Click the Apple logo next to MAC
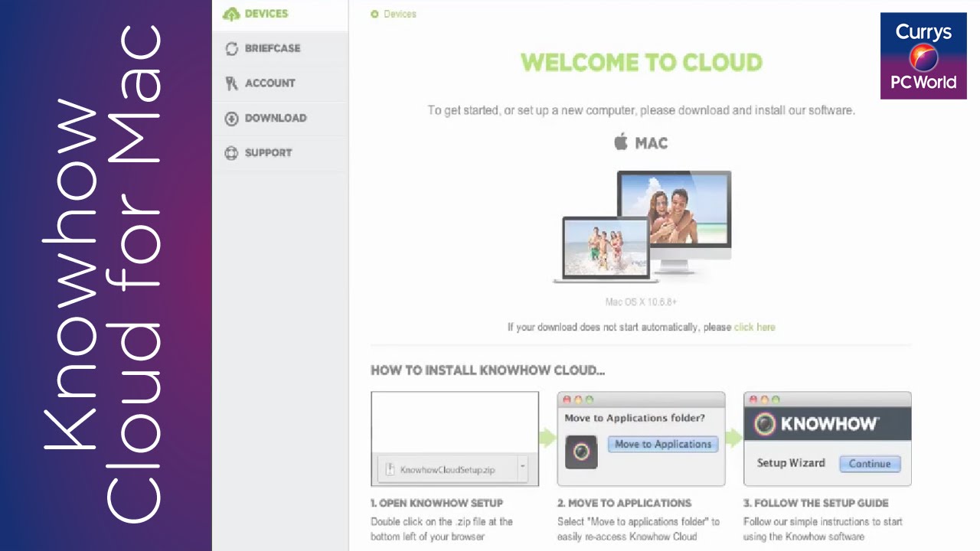This screenshot has width=980, height=551. pyautogui.click(x=621, y=142)
